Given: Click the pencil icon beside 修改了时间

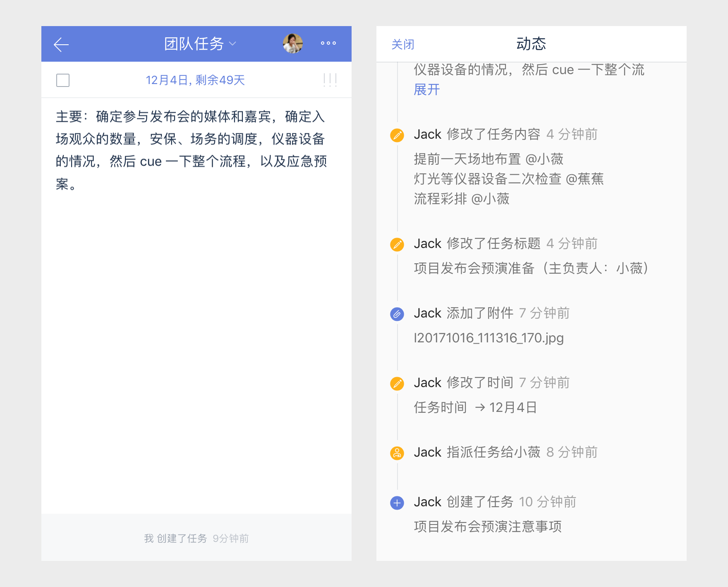Looking at the screenshot, I should (x=397, y=383).
